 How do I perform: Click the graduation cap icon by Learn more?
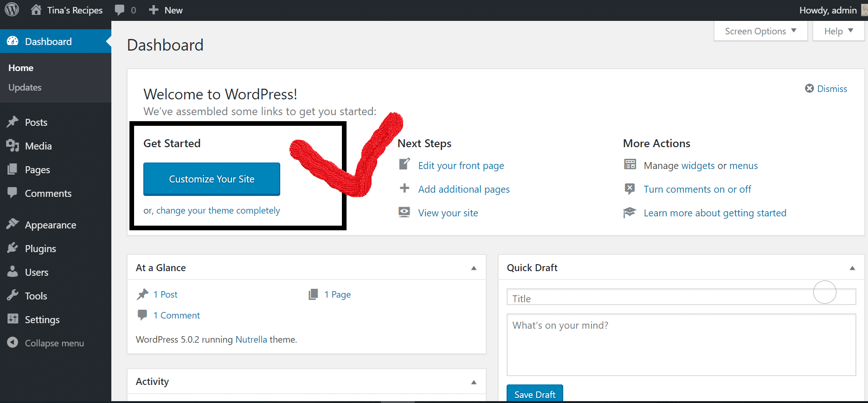[x=630, y=213]
